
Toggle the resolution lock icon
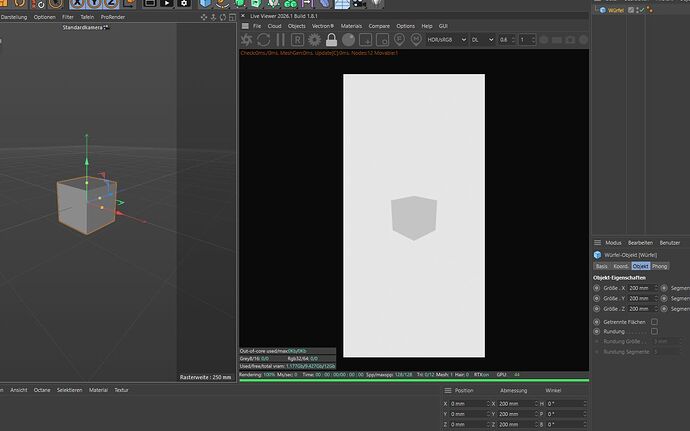[331, 40]
